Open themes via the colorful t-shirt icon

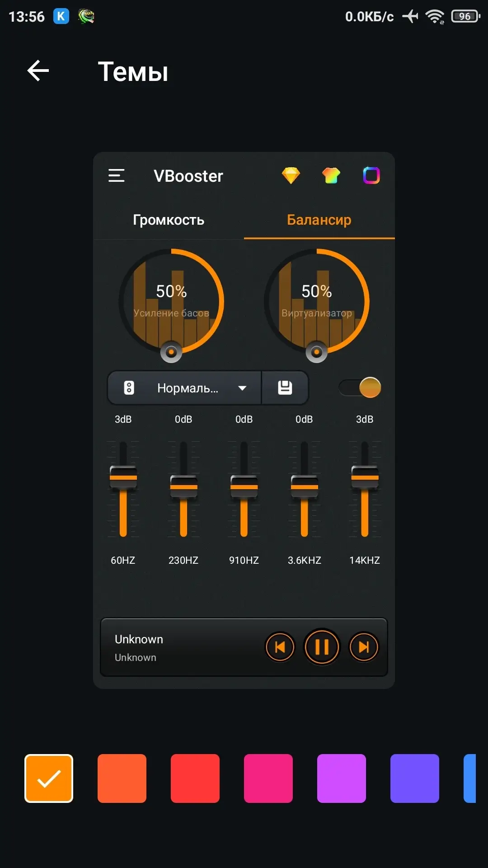coord(331,175)
